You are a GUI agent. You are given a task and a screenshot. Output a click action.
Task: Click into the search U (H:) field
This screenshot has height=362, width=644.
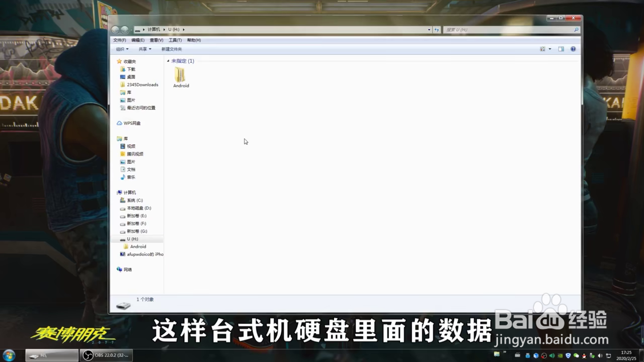click(x=508, y=30)
